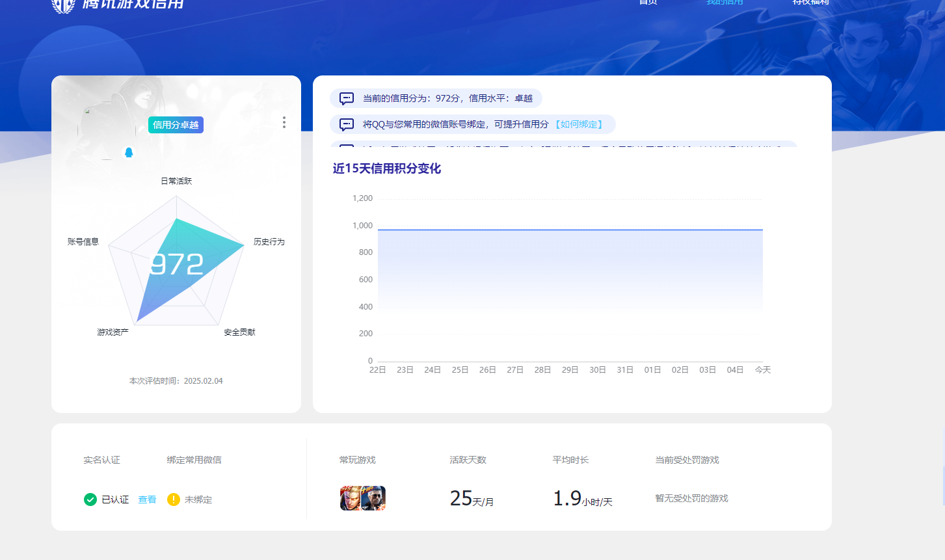Click the 日常活跃 radar label
This screenshot has height=560, width=945.
point(176,181)
